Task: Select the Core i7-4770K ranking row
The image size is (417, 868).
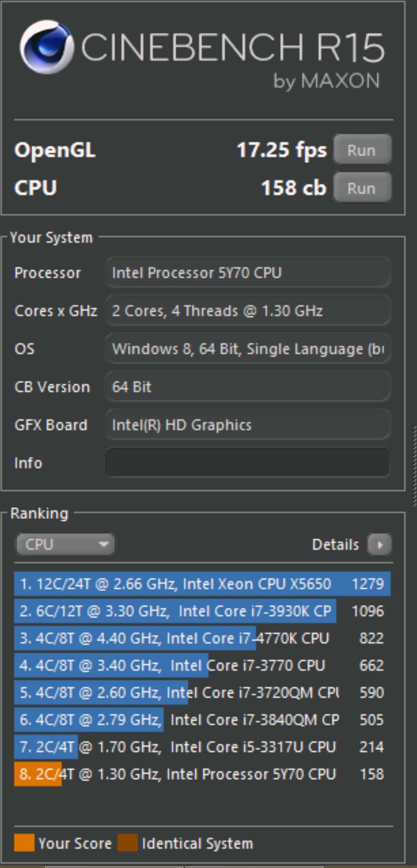Action: 202,638
